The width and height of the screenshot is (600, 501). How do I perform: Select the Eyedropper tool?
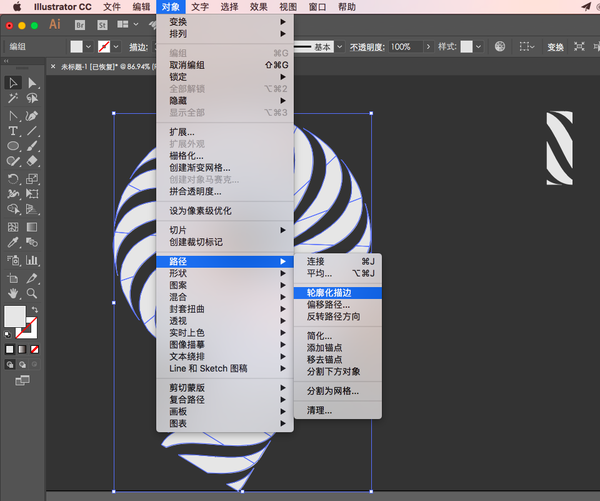[x=13, y=242]
